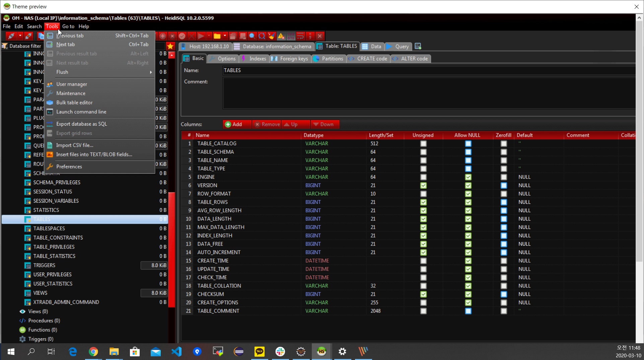This screenshot has width=644, height=360.
Task: Open dropdown arrow next to run-query icon
Action: pos(209,36)
